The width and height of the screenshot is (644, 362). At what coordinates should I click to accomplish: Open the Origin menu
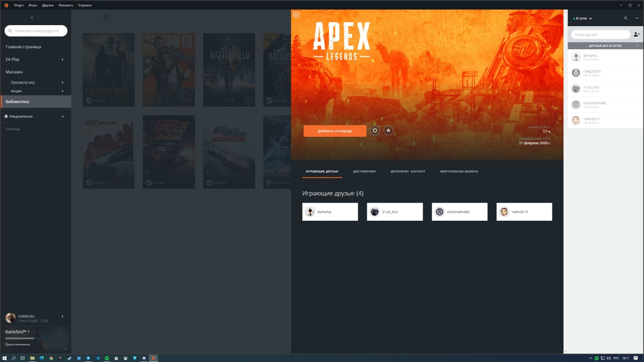tap(19, 5)
